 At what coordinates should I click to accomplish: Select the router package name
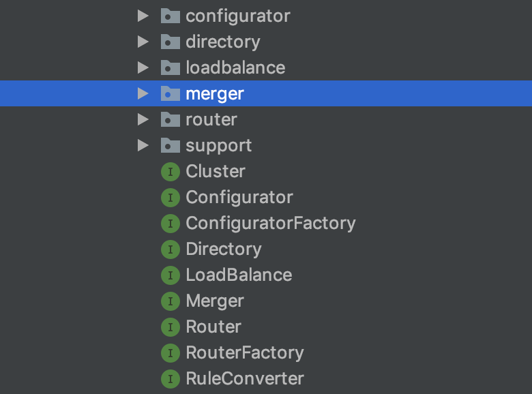pos(211,119)
